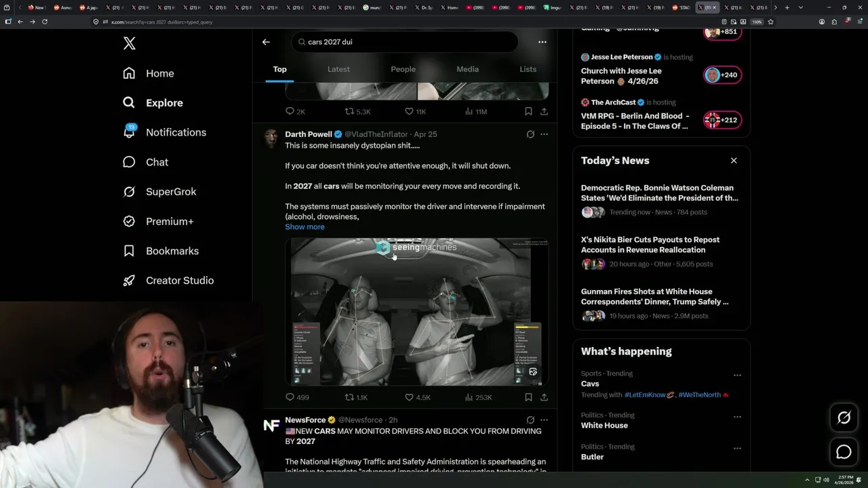Click the +212 listeners badge
Screen dimensions: 868x488
(722, 121)
